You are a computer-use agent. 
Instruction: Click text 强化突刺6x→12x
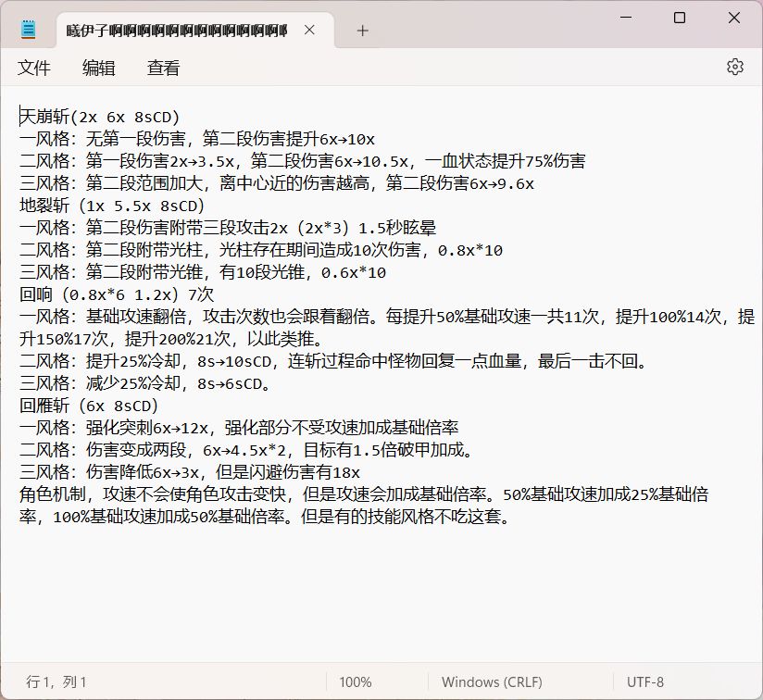147,428
